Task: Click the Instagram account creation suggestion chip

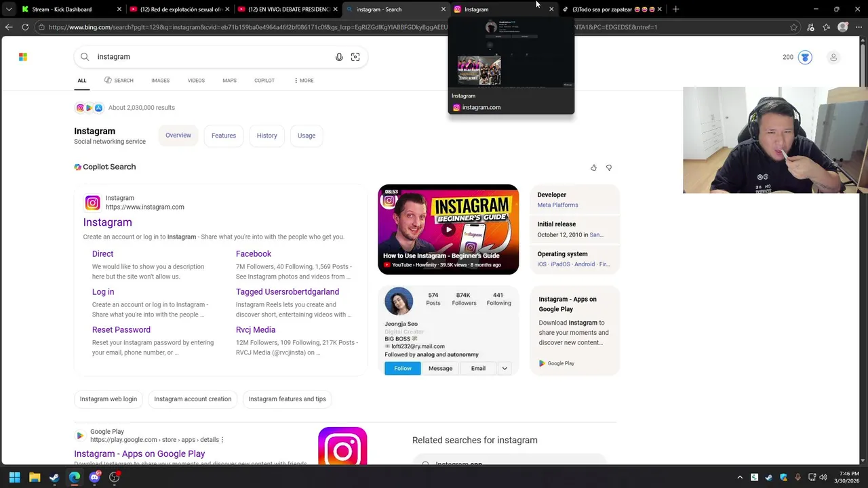Action: [x=193, y=399]
